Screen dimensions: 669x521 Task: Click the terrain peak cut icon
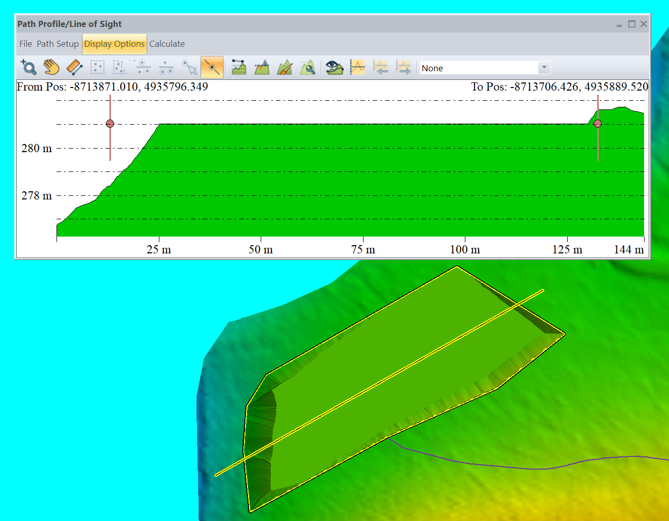coord(262,67)
